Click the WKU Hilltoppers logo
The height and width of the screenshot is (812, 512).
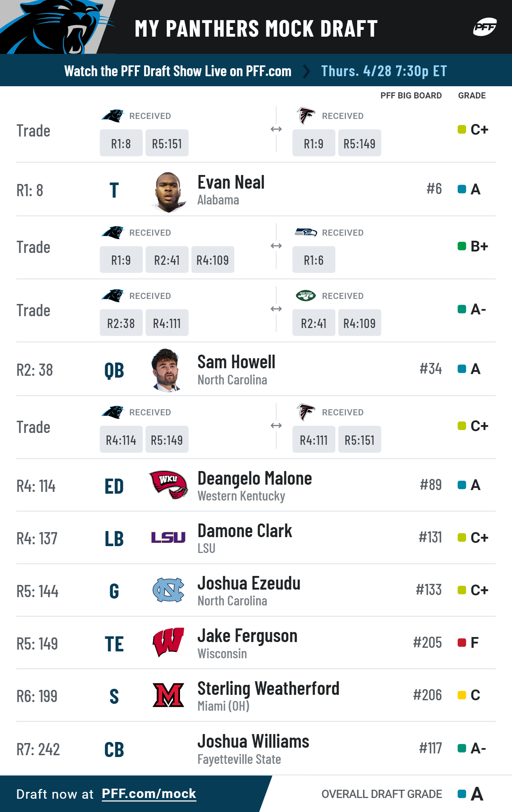click(168, 485)
